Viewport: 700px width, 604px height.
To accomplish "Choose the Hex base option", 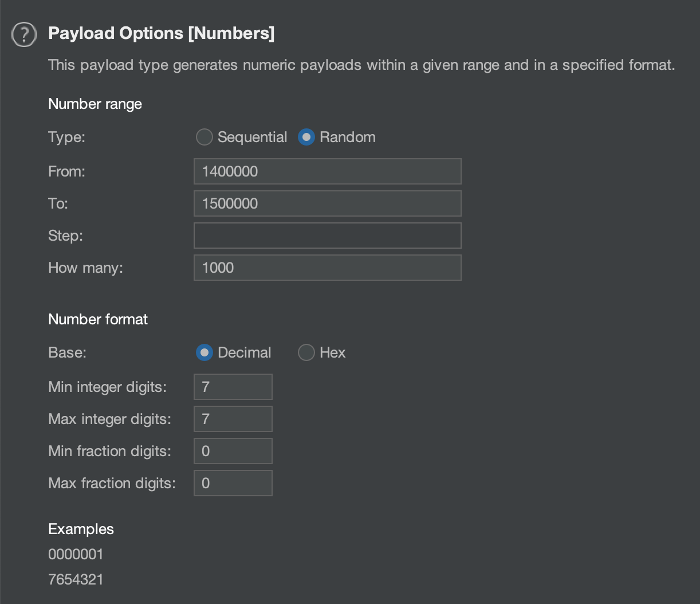I will pyautogui.click(x=306, y=352).
